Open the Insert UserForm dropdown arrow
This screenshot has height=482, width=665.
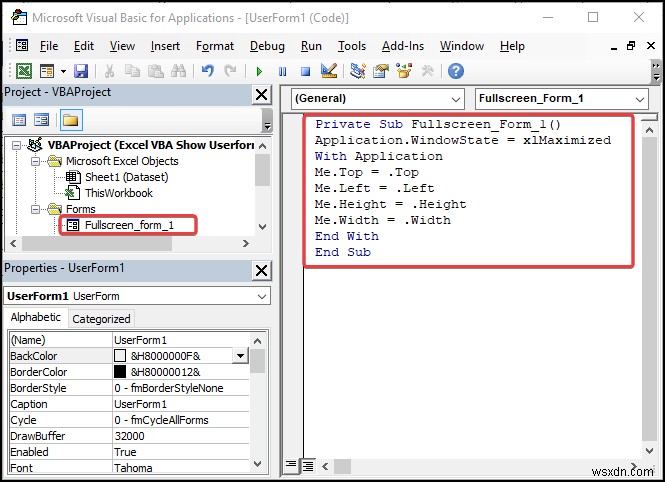click(63, 71)
